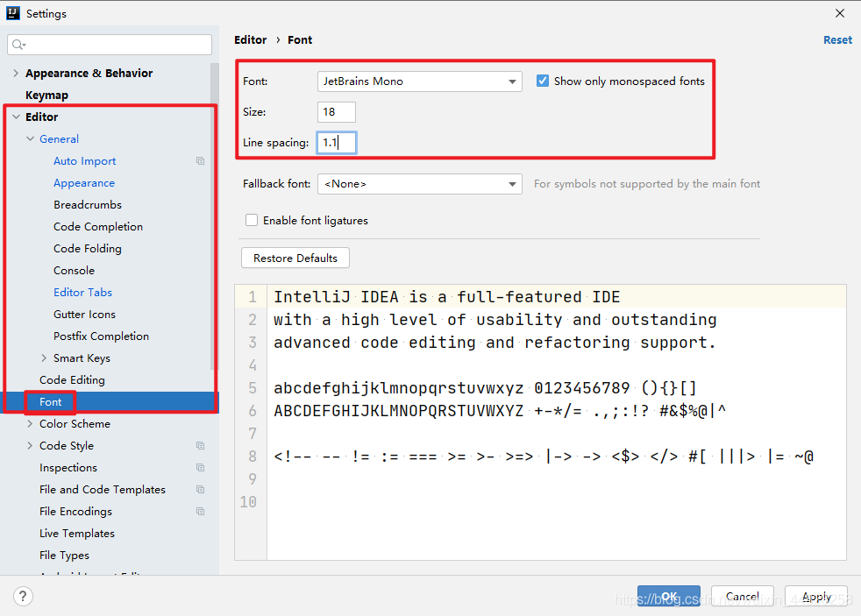The height and width of the screenshot is (616, 861).
Task: Click the IntelliJ logo in title bar
Action: click(x=12, y=13)
